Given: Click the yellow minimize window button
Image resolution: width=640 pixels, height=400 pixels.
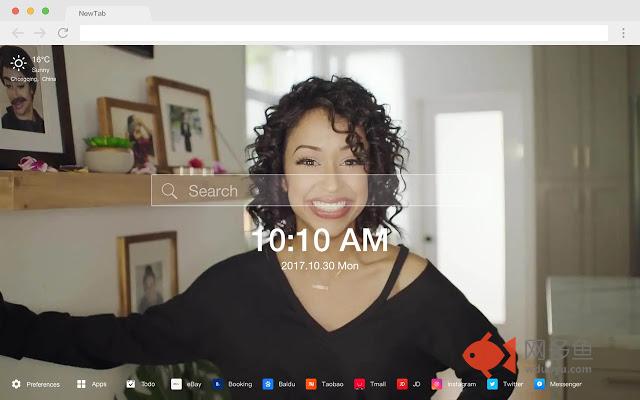Looking at the screenshot, I should [31, 11].
